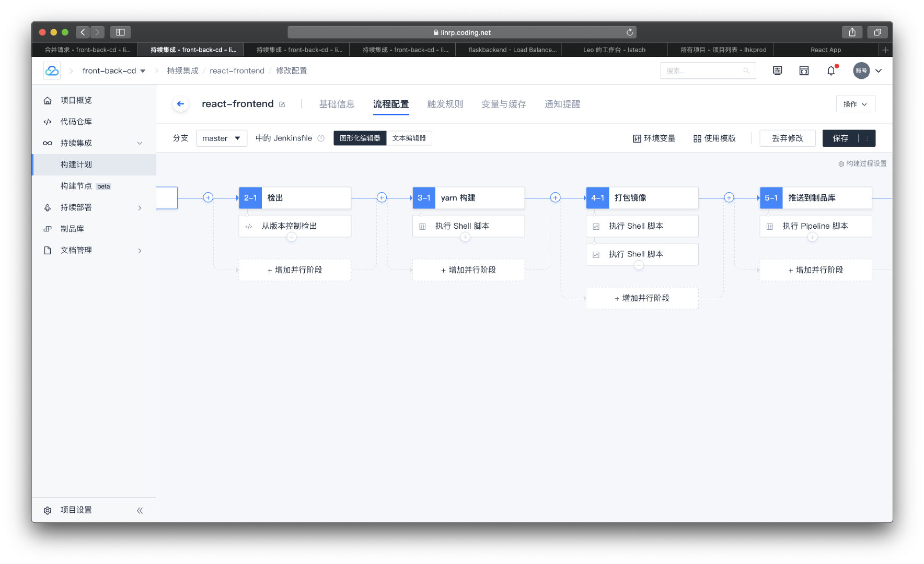Viewport: 924px width, 564px height.
Task: Open the master branch dropdown
Action: (221, 138)
